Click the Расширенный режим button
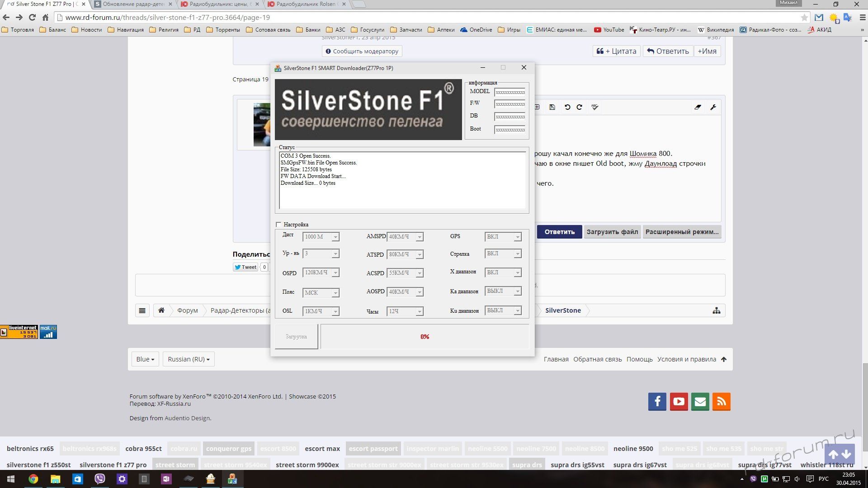 (x=682, y=232)
